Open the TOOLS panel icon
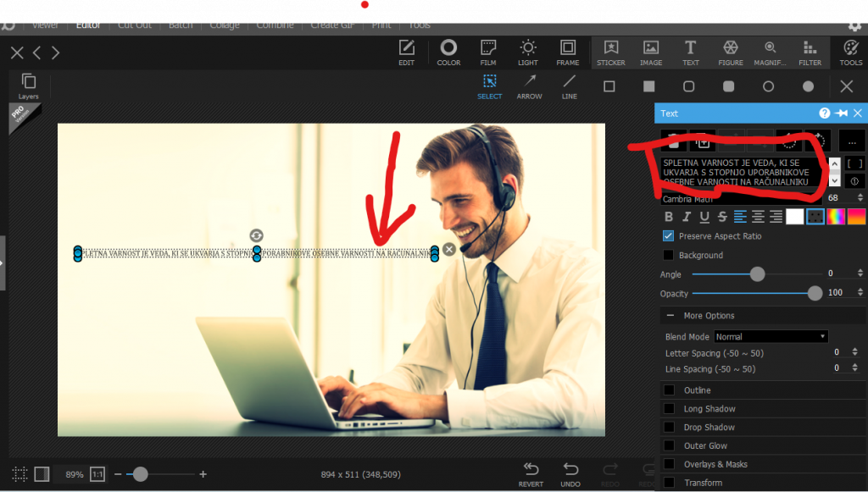Image resolution: width=868 pixels, height=492 pixels. pos(851,53)
